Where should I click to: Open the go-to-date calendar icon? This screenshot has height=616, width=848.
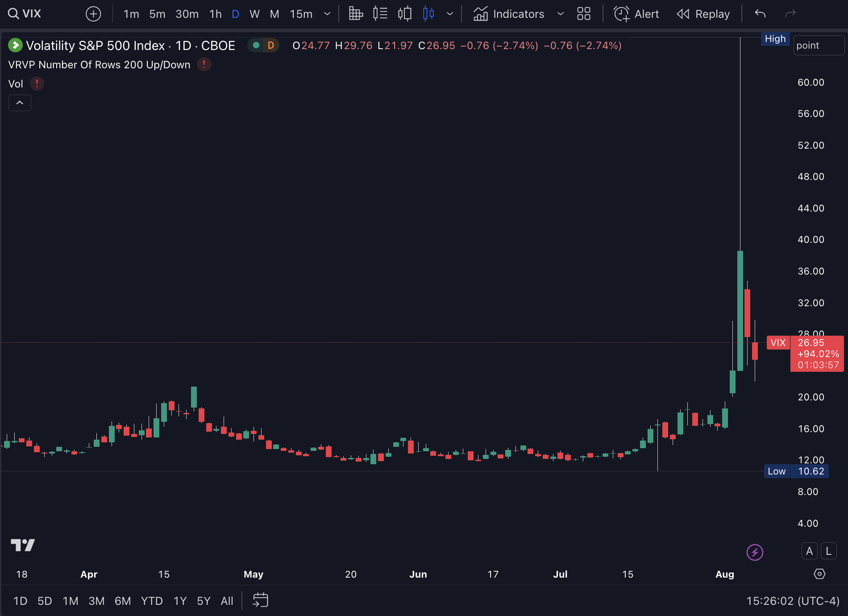click(x=260, y=600)
